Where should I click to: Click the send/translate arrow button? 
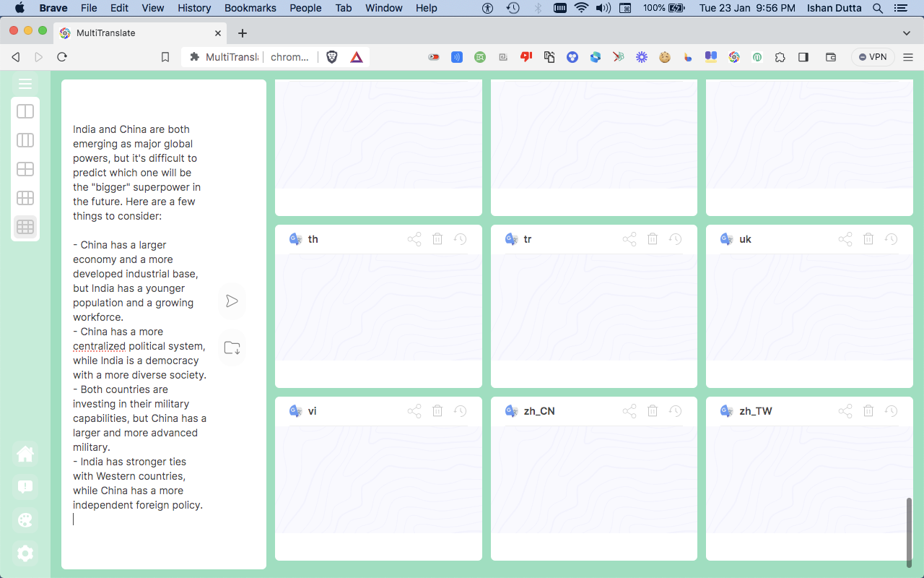click(x=232, y=301)
